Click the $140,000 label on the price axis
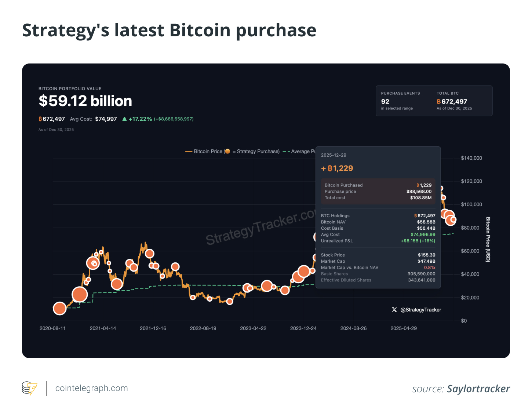Screen dimensions: 532x418 pos(471,158)
